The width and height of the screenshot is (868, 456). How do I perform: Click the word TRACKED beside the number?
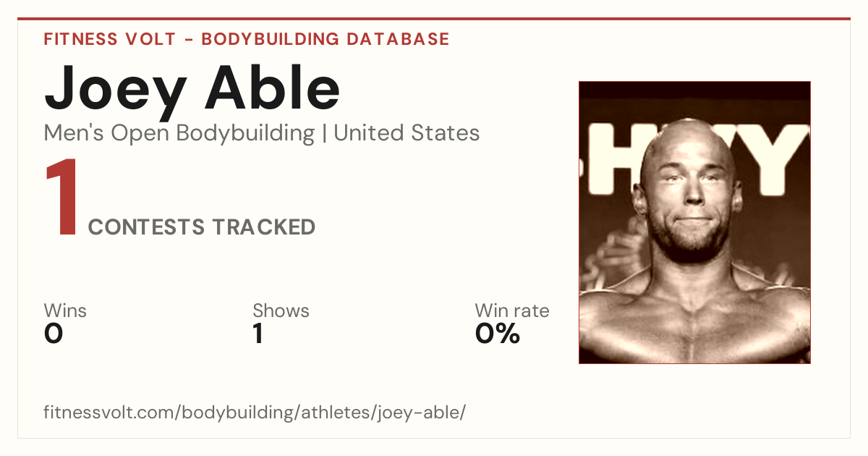263,227
